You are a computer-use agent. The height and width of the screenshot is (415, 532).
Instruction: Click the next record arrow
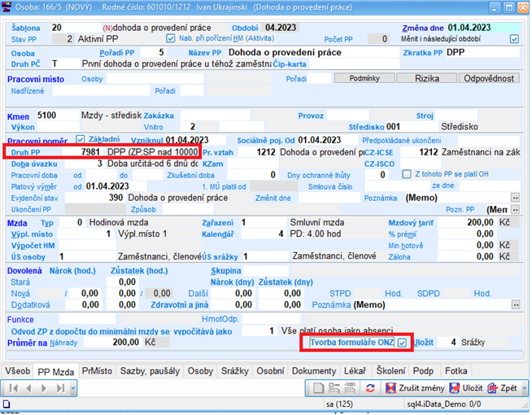[x=43, y=389]
